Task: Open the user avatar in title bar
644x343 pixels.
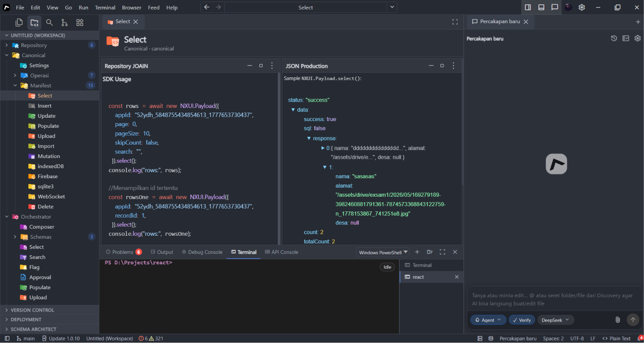Action: coord(568,7)
